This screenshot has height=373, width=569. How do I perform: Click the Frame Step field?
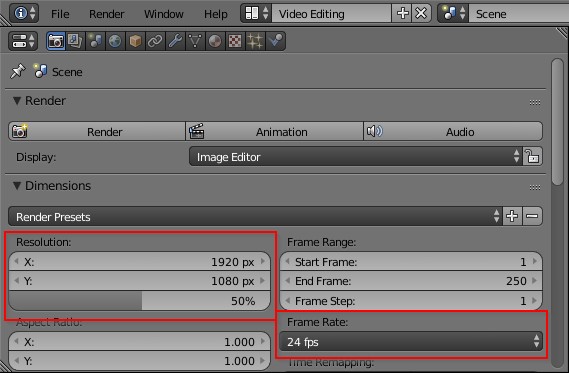[411, 300]
